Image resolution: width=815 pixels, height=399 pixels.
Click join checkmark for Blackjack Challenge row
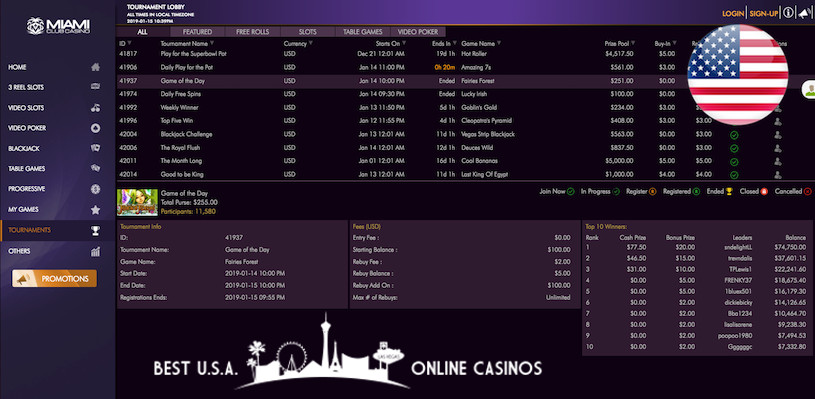[x=734, y=135]
